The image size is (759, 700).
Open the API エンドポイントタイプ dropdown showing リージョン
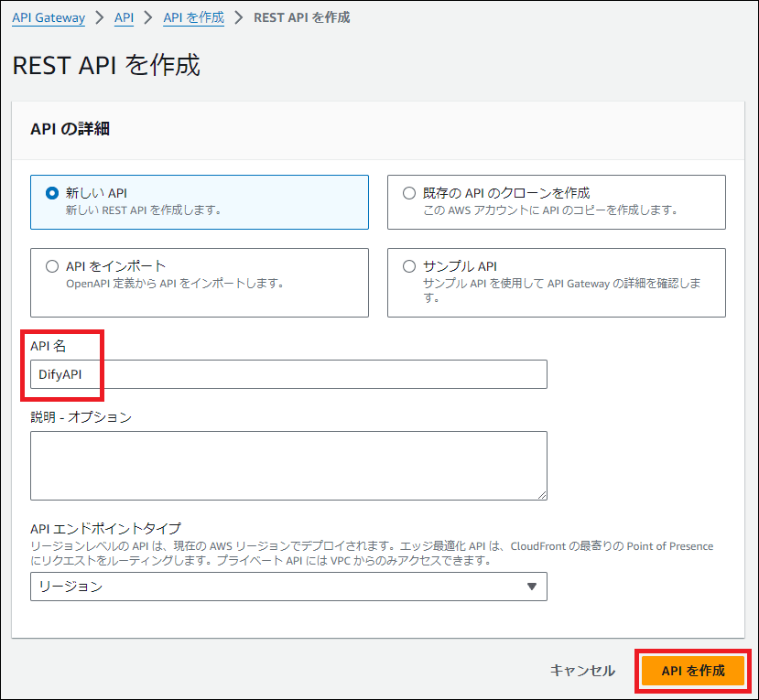288,587
